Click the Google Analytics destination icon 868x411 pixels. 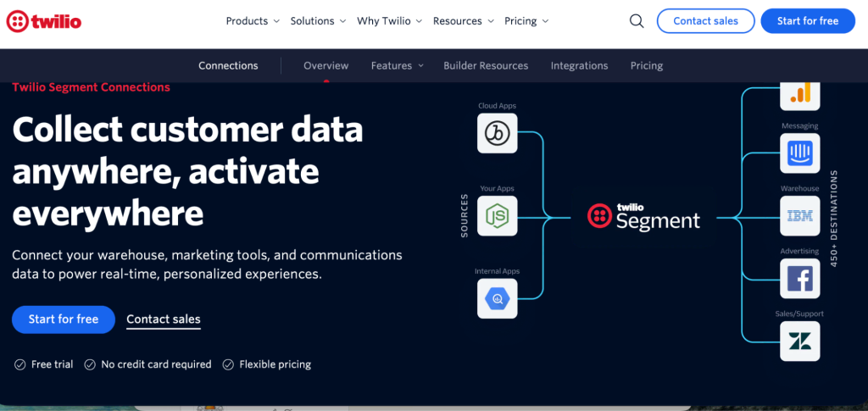tap(800, 95)
